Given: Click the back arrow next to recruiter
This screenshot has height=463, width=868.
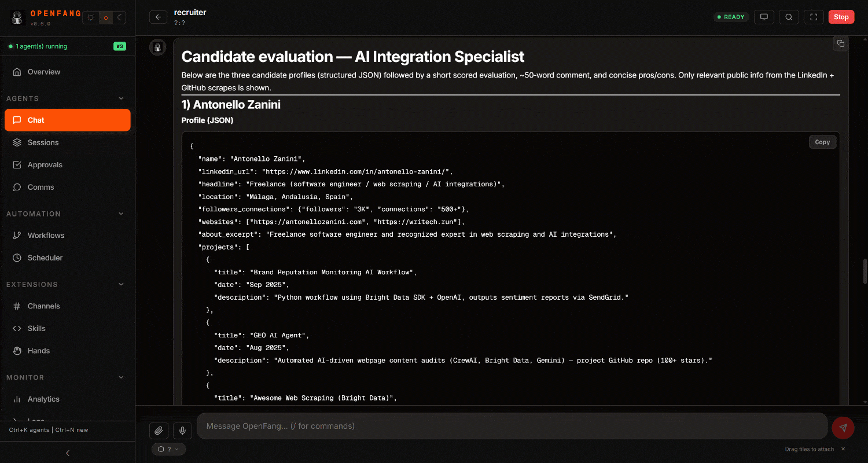Looking at the screenshot, I should [158, 17].
